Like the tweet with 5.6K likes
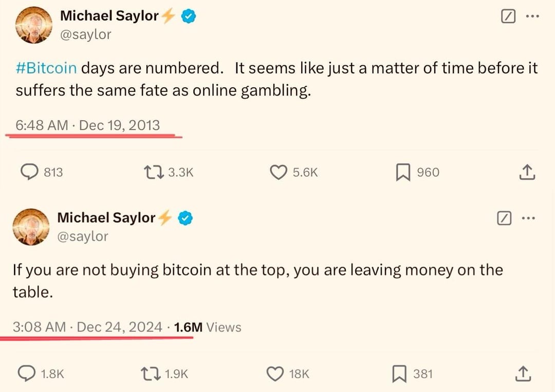Viewport: 555px width, 392px height. (x=278, y=173)
